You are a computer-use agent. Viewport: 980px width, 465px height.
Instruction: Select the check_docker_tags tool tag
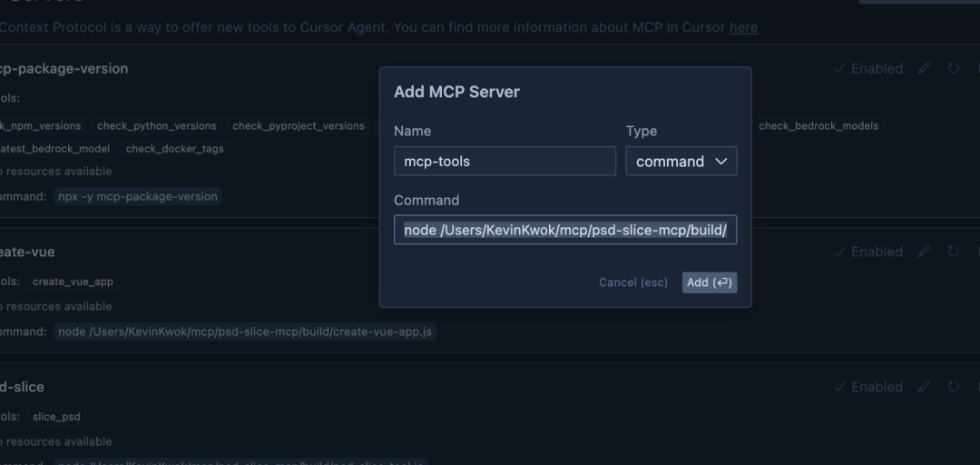[174, 148]
